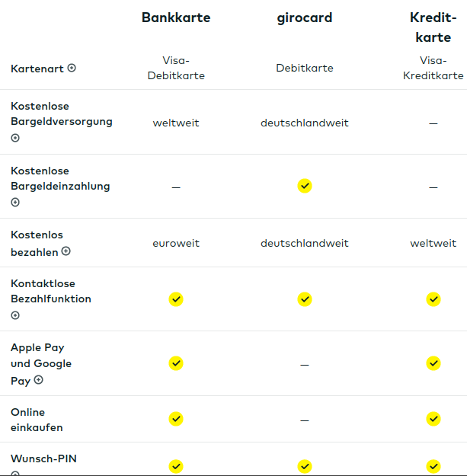The width and height of the screenshot is (467, 476).
Task: Expand the Kartenart info plus icon
Action: point(72,68)
